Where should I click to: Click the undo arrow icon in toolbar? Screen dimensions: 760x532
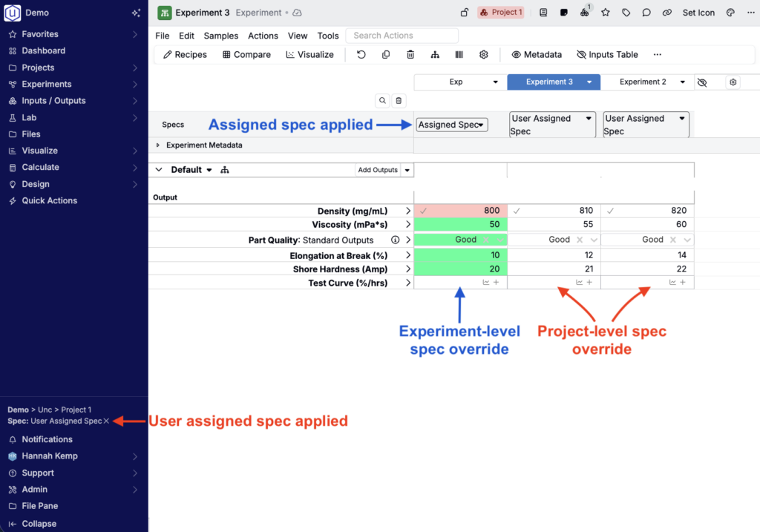point(361,55)
